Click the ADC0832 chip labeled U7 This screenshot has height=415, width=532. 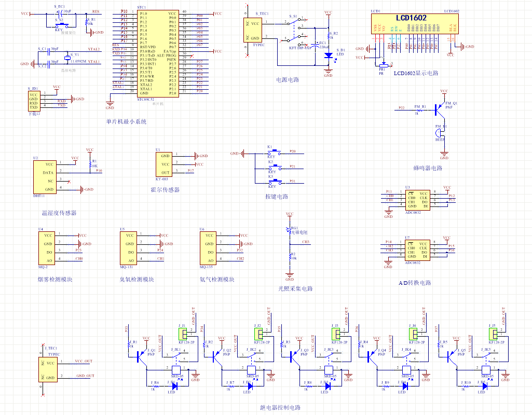click(x=417, y=250)
